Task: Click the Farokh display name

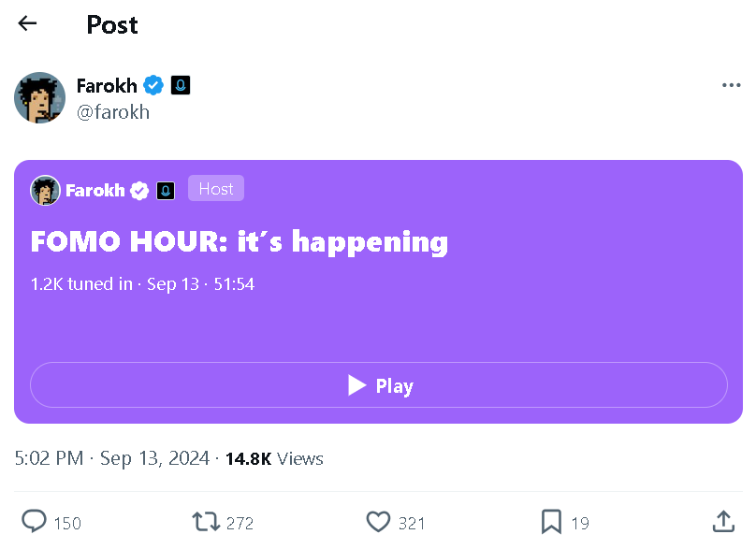Action: click(107, 85)
